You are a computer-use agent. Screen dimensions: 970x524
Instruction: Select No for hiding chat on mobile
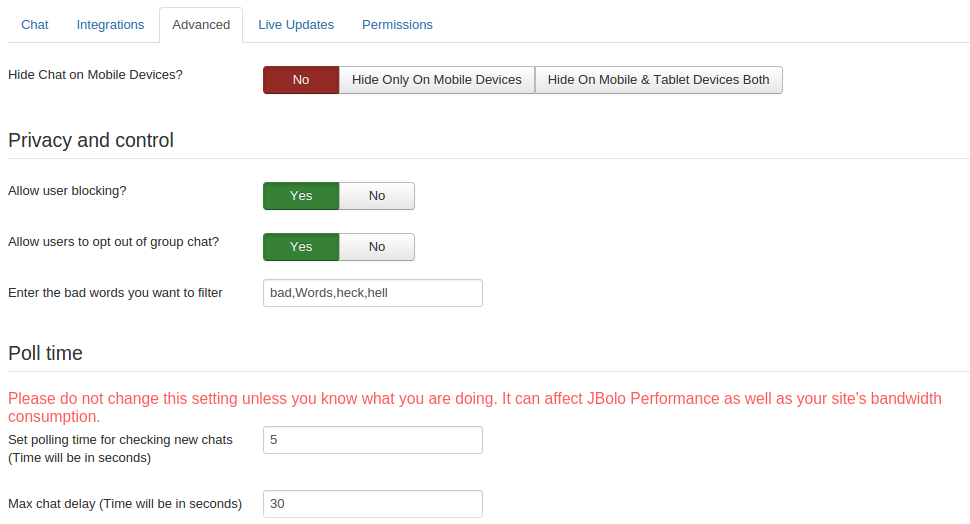coord(301,80)
